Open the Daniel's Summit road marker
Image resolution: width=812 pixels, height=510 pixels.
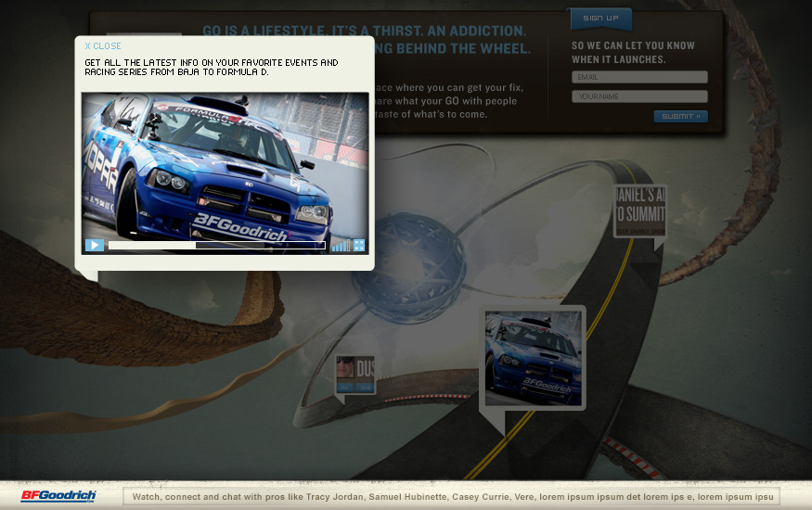point(640,211)
